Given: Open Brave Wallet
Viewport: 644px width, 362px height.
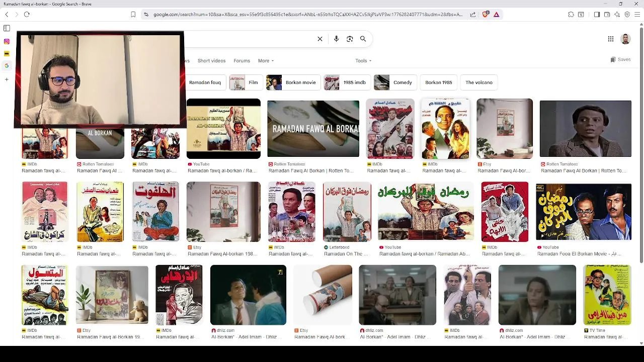Looking at the screenshot, I should tap(607, 15).
